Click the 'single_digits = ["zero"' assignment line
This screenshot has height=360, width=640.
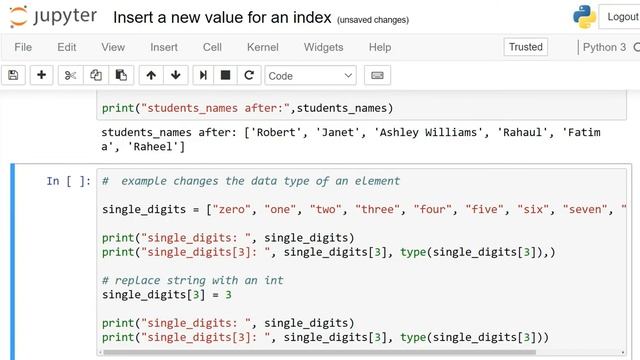pyautogui.click(x=363, y=209)
